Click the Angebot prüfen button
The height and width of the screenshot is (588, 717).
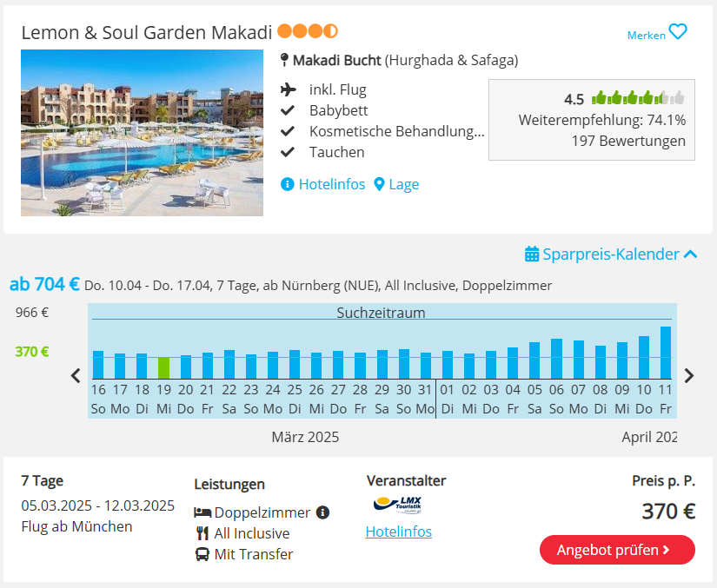pos(617,550)
